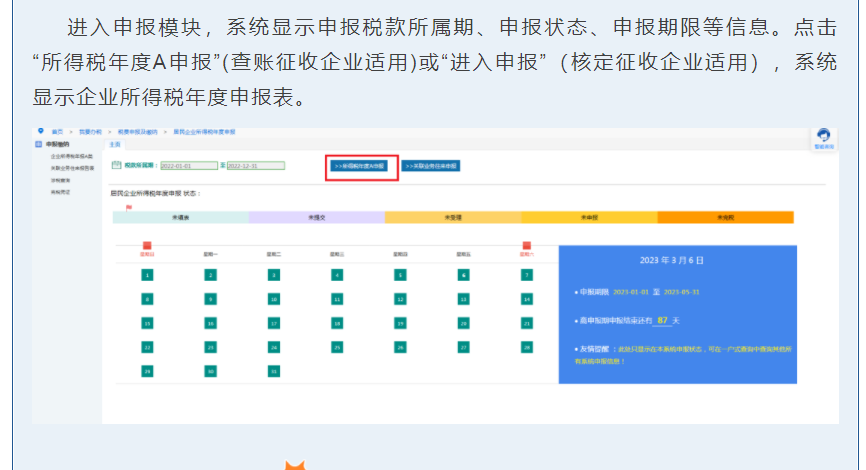
Task: Select day 23 in the calendar
Action: pos(210,347)
